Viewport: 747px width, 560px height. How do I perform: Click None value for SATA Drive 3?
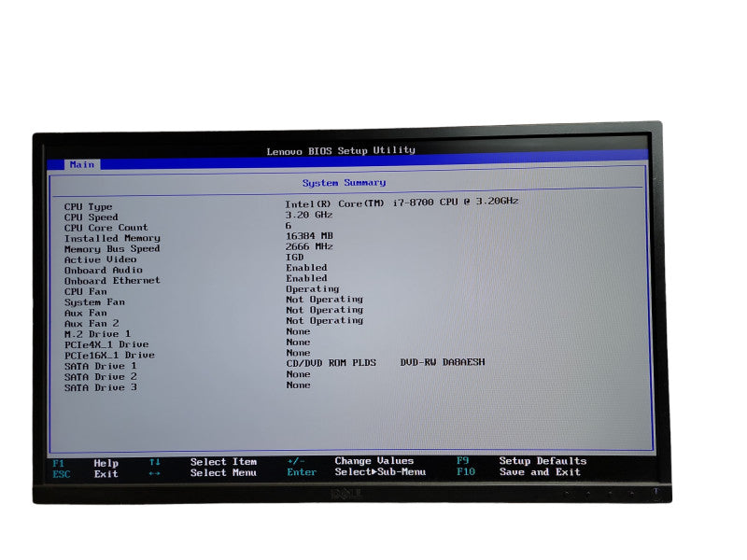pos(298,385)
